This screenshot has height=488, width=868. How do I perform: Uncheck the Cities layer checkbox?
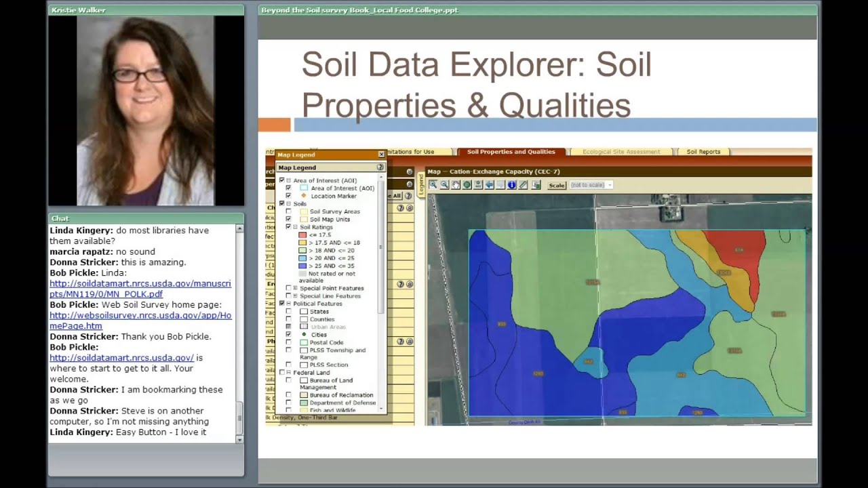288,335
